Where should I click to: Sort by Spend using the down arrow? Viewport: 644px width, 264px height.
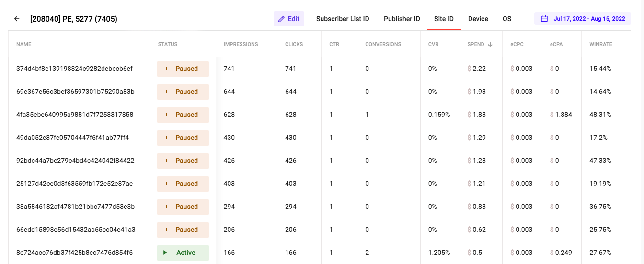490,44
